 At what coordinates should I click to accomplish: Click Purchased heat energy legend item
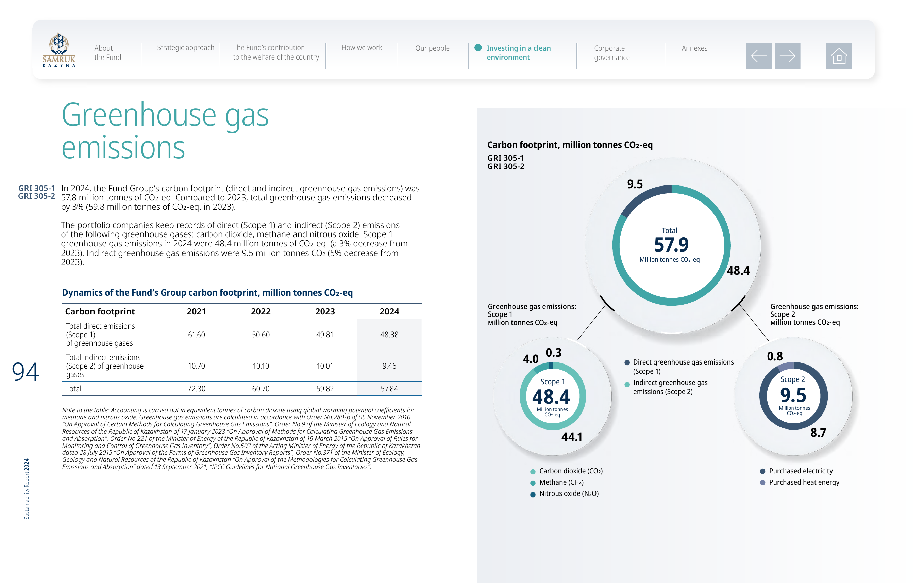click(x=800, y=482)
